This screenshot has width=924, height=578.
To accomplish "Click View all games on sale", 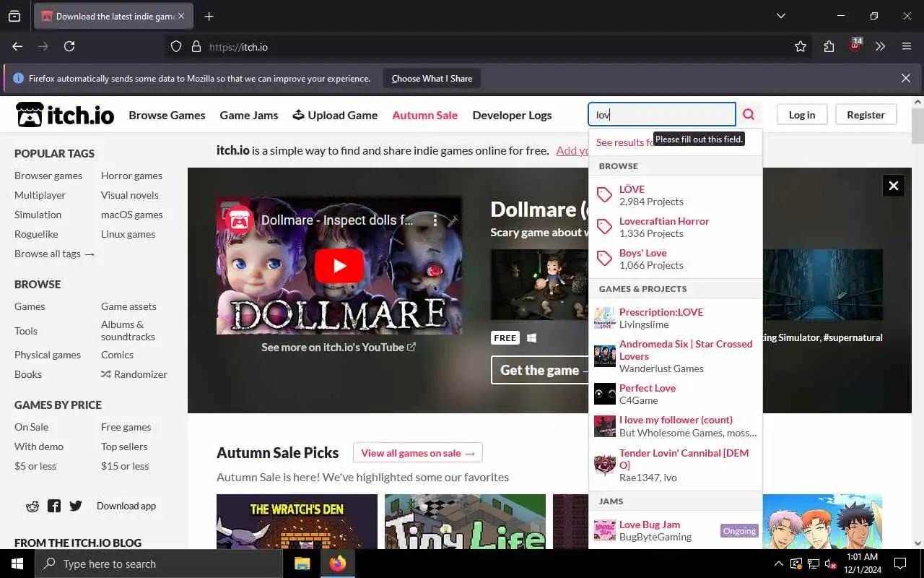I will [418, 453].
